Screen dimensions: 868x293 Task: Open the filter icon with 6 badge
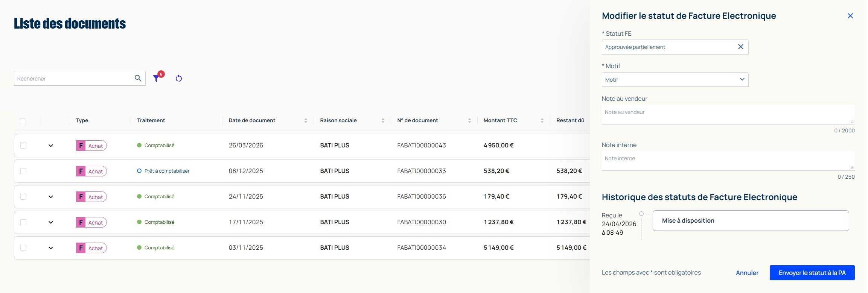[158, 77]
